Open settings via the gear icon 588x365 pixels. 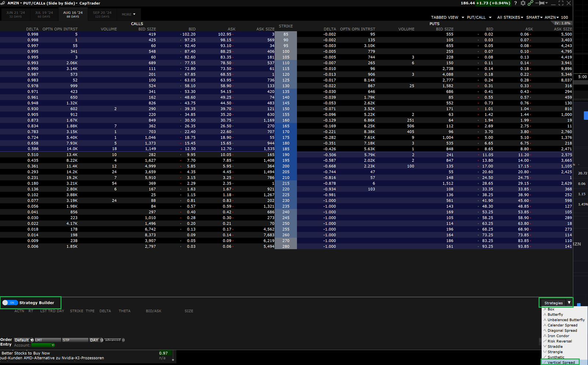pos(523,3)
